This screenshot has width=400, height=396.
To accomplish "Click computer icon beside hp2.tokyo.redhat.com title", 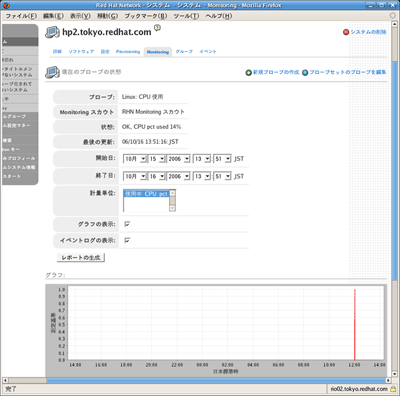I will [52, 32].
